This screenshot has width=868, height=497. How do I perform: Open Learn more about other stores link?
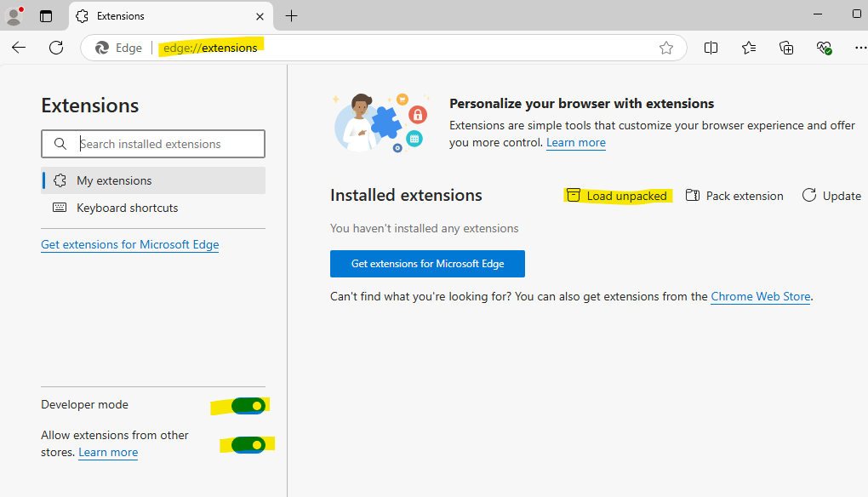pyautogui.click(x=108, y=452)
